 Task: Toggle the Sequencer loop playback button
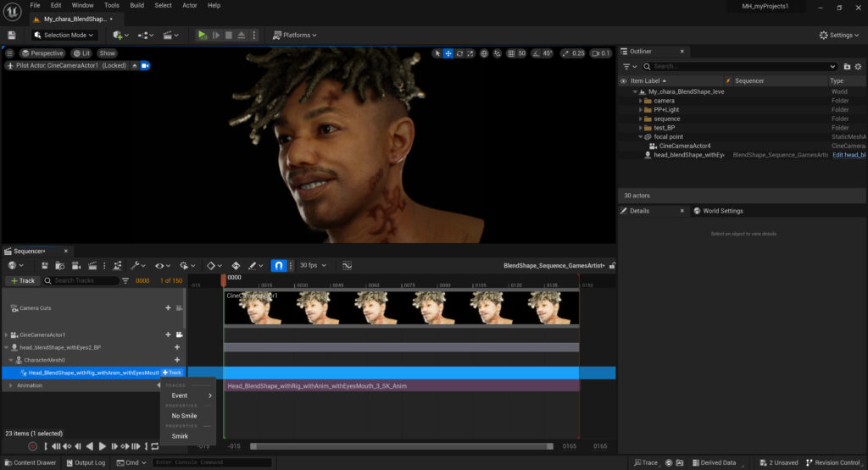coord(154,446)
